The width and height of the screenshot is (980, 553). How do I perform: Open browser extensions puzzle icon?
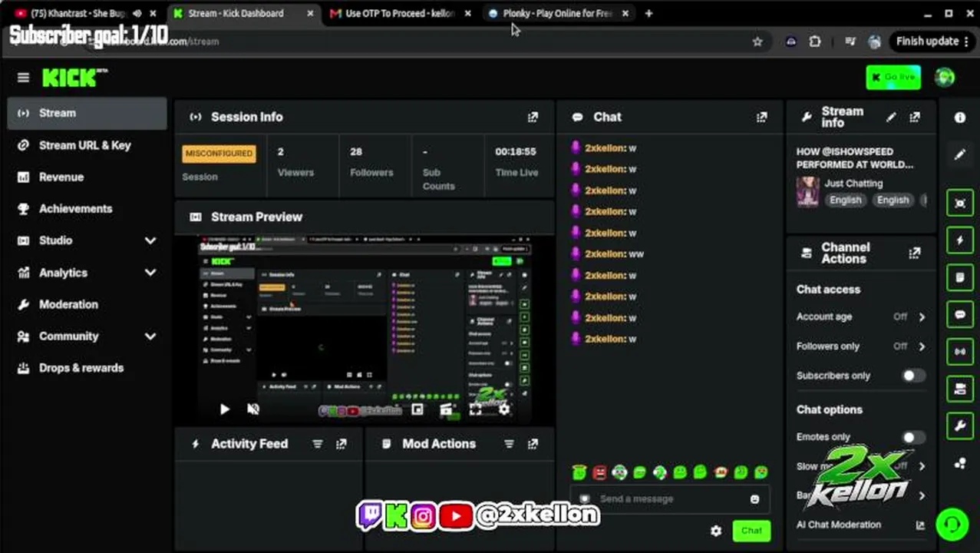pos(815,41)
